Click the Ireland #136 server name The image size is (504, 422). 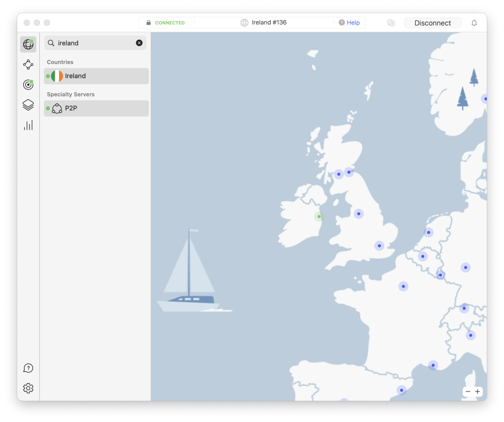pos(269,23)
